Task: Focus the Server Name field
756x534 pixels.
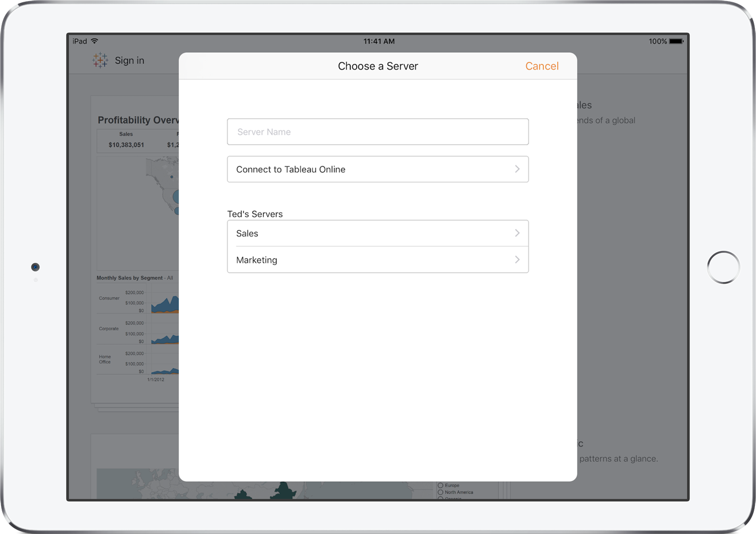Action: click(x=378, y=132)
